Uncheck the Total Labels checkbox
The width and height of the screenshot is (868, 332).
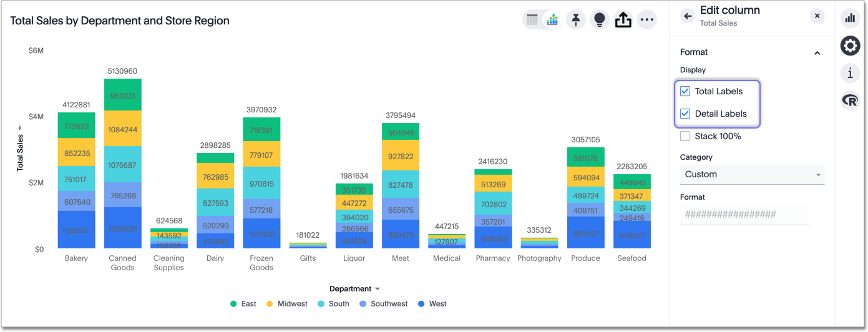point(685,91)
